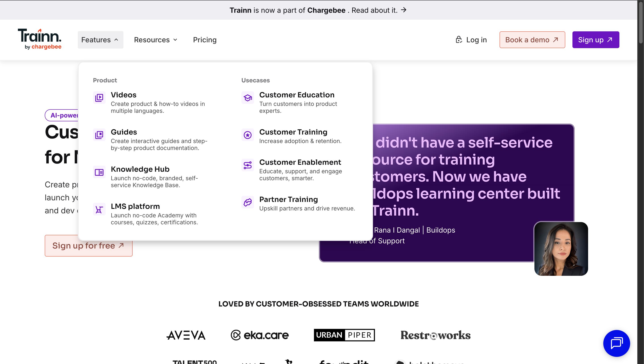644x364 pixels.
Task: Click the arrow after 'Read about it.'
Action: click(x=403, y=10)
